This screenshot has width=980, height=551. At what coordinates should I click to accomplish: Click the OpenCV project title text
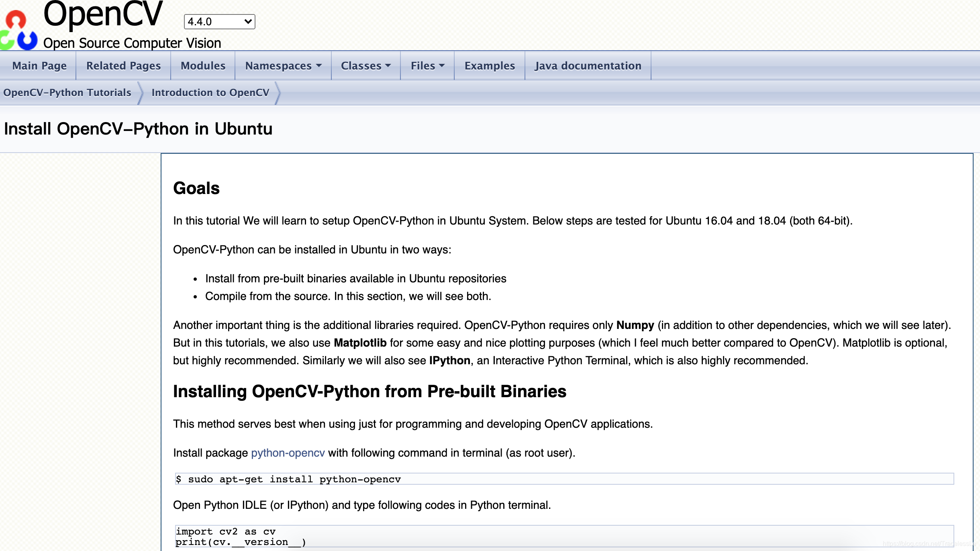pyautogui.click(x=103, y=14)
